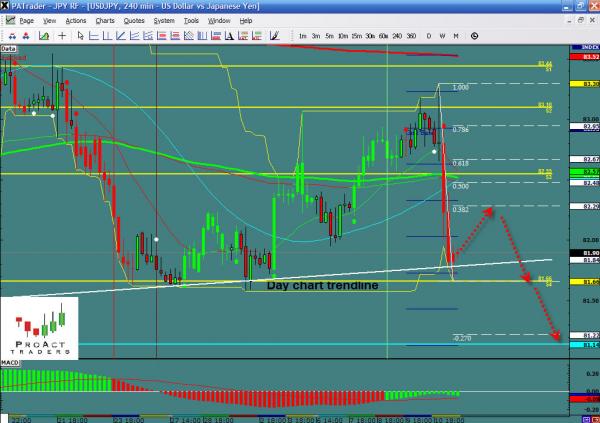Screen dimensions: 600x423
Task: Open the Charts menu
Action: point(103,20)
